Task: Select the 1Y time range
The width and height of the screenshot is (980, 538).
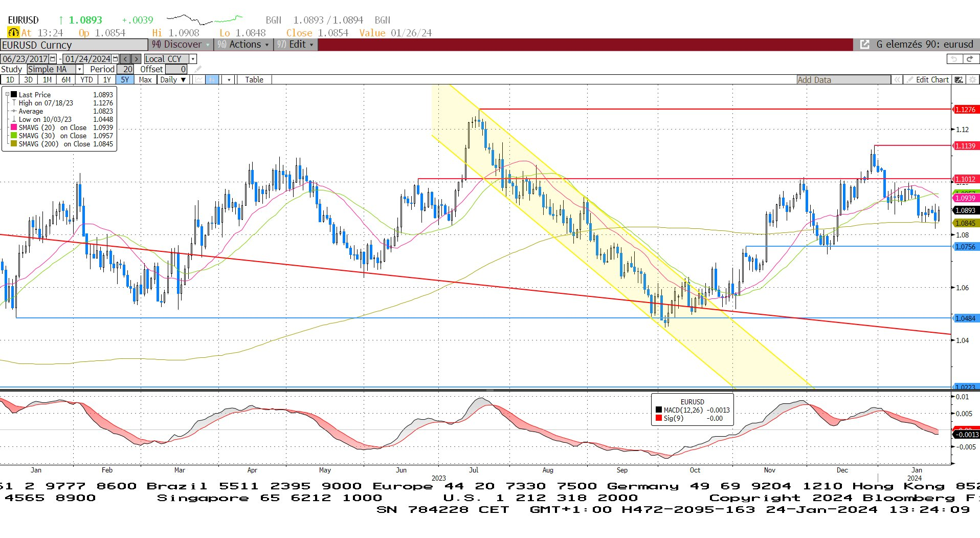Action: 106,80
